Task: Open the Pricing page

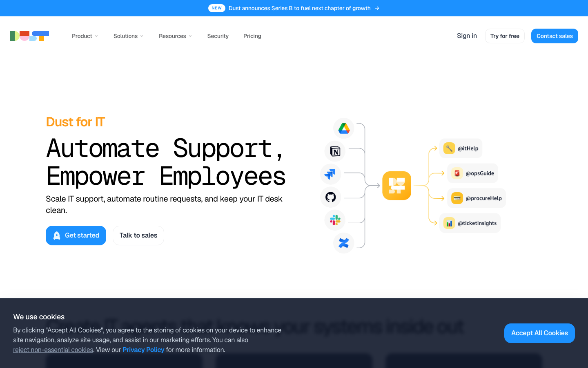Action: tap(252, 36)
